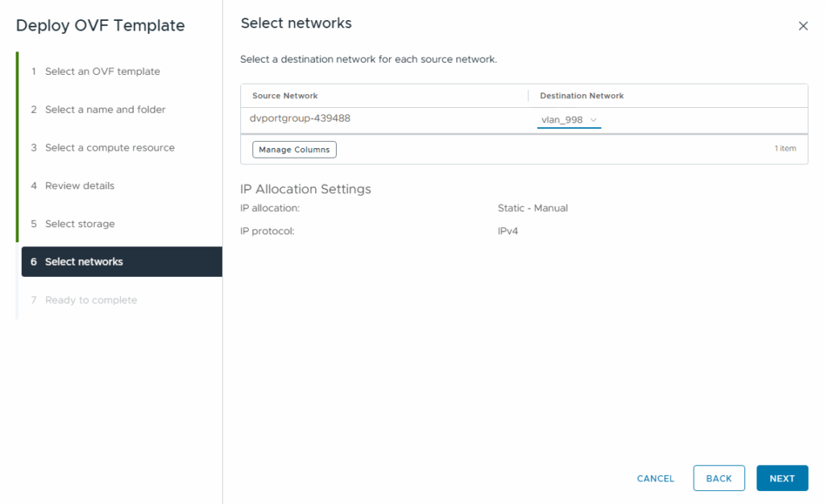Jump to step 1 Select an OVF template
Image resolution: width=825 pixels, height=504 pixels.
click(102, 72)
